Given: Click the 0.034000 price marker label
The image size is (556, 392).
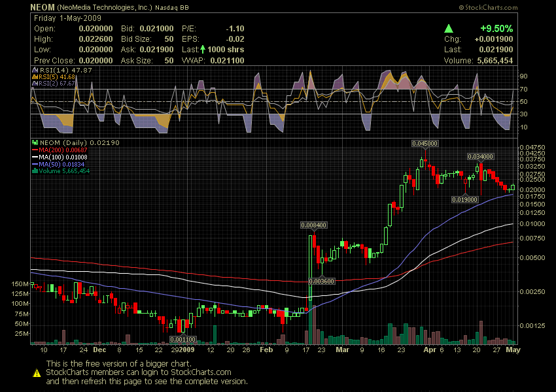Looking at the screenshot, I should click(481, 157).
